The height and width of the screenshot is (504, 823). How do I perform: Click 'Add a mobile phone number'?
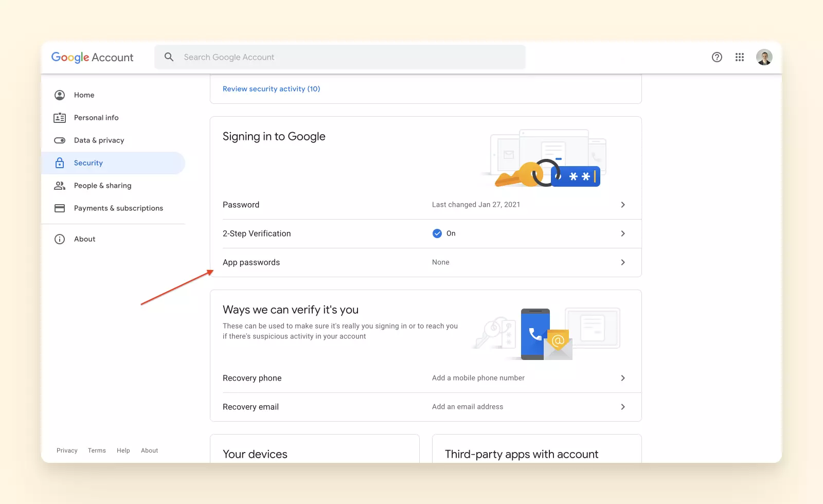click(478, 378)
